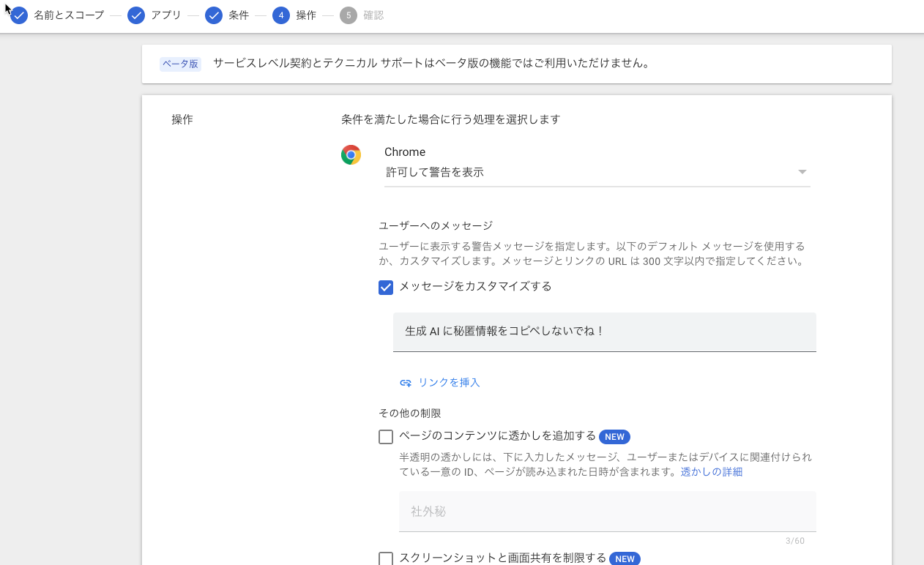This screenshot has height=565, width=924.
Task: Open the 許可して警告を表示 dropdown
Action: [802, 171]
